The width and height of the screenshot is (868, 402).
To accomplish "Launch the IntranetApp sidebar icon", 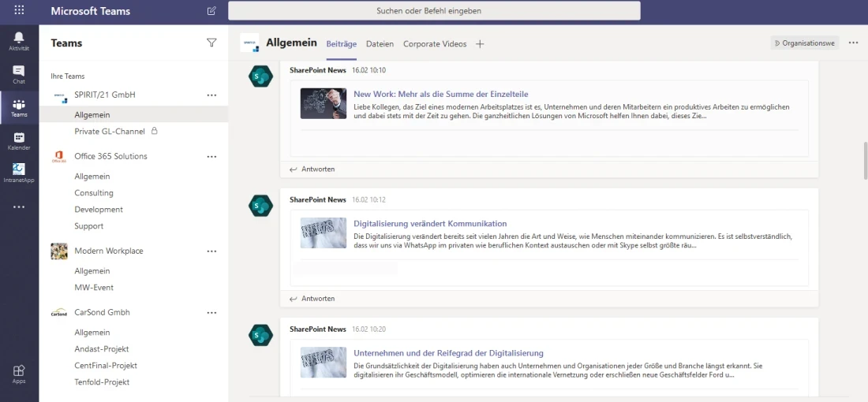I will [19, 173].
